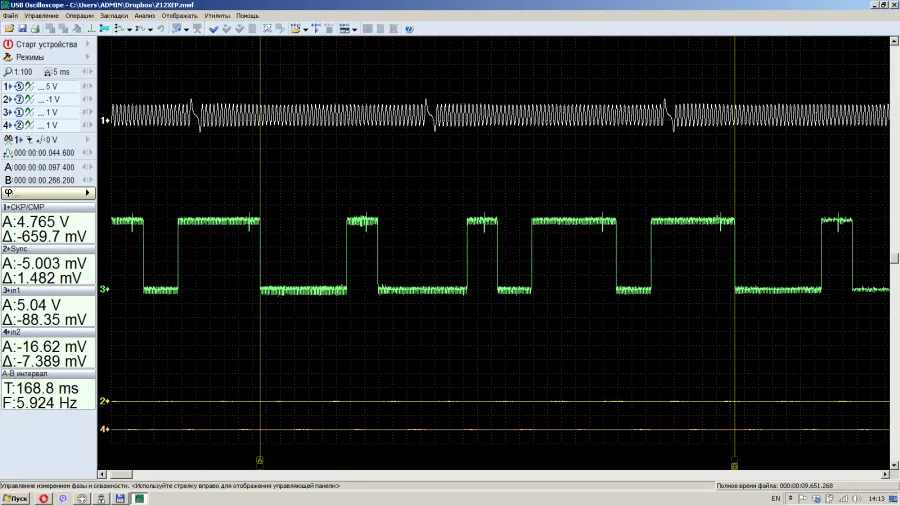Click the T:168.8 ms interval value

pyautogui.click(x=41, y=388)
